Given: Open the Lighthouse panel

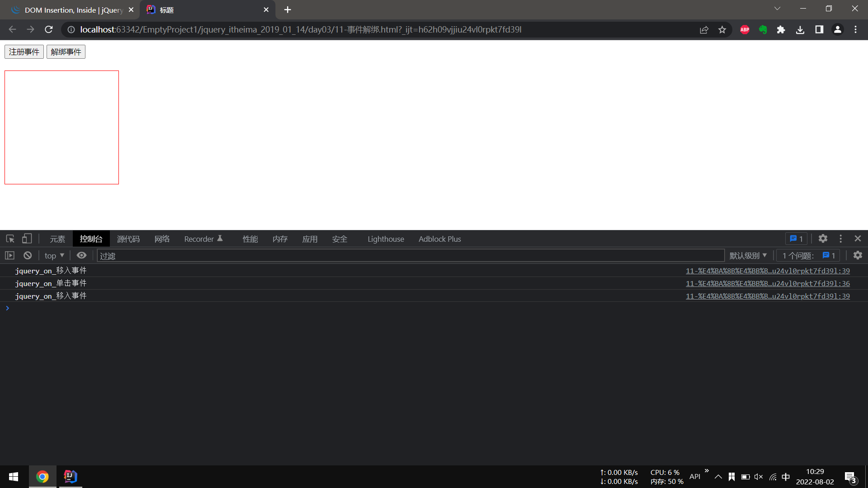Looking at the screenshot, I should coord(386,239).
